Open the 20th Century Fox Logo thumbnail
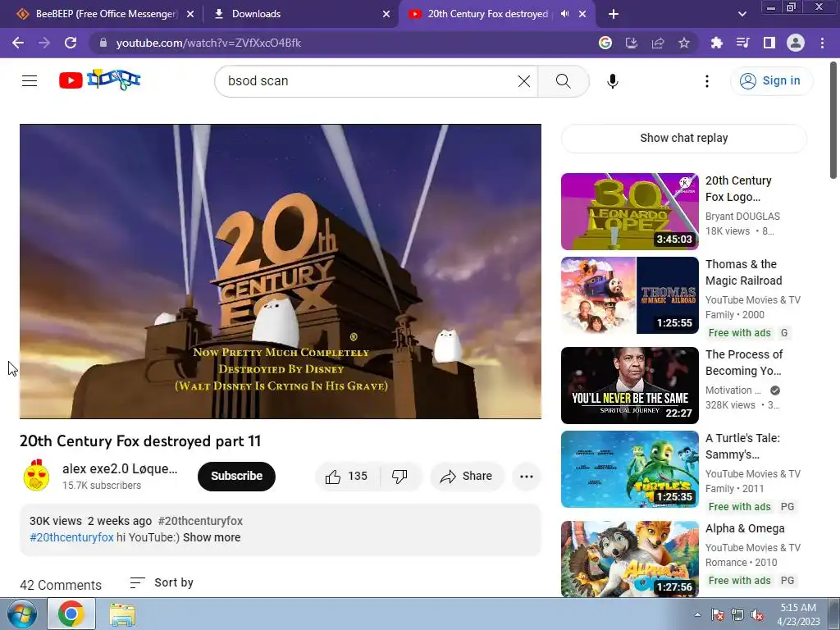Viewport: 840px width, 630px height. pos(629,211)
